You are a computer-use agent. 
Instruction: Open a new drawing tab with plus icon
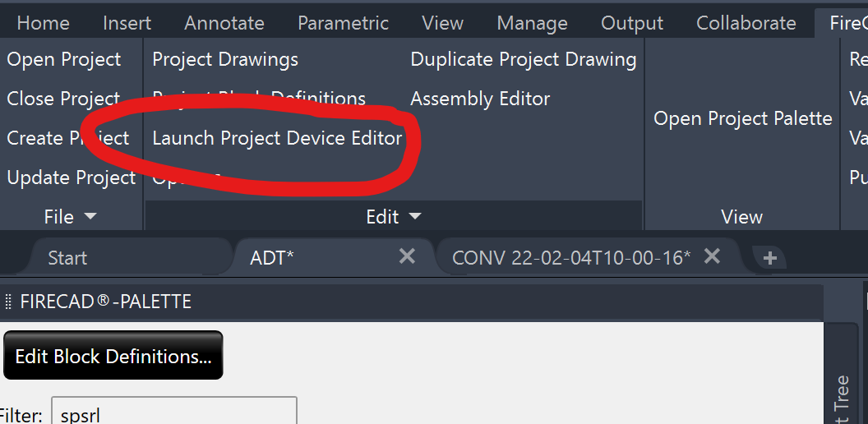769,258
